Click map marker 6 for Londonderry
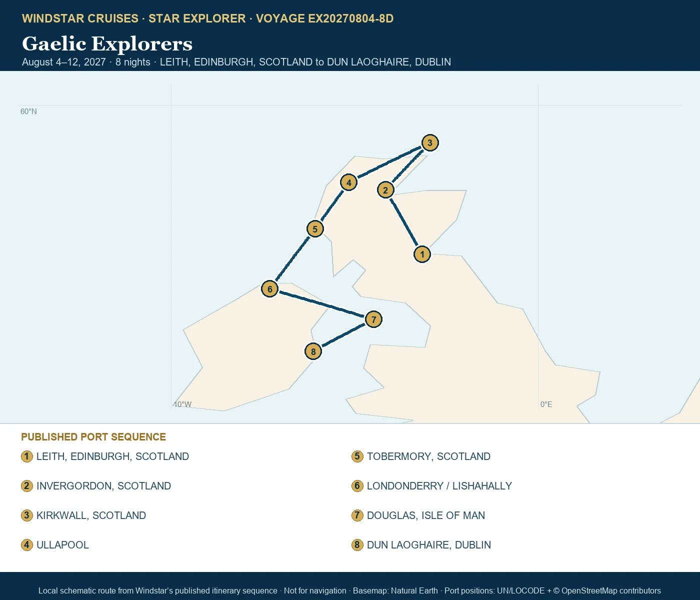Viewport: 700px width, 600px height. coord(269,288)
